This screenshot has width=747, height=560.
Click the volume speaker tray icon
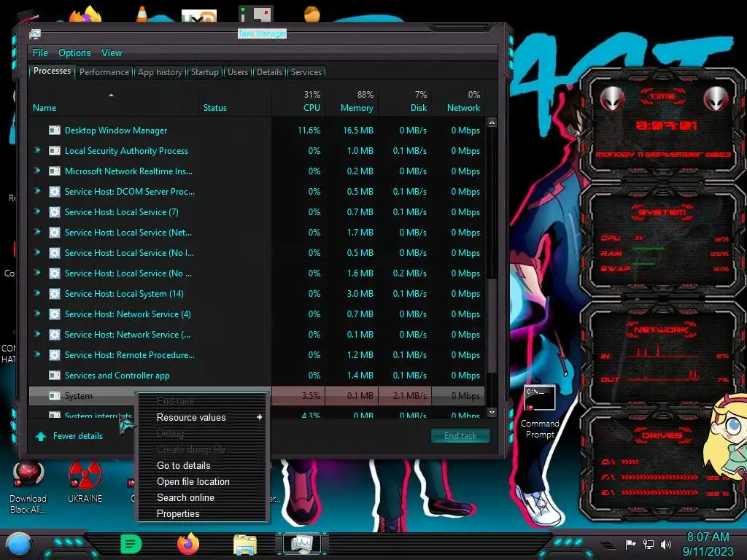(666, 544)
